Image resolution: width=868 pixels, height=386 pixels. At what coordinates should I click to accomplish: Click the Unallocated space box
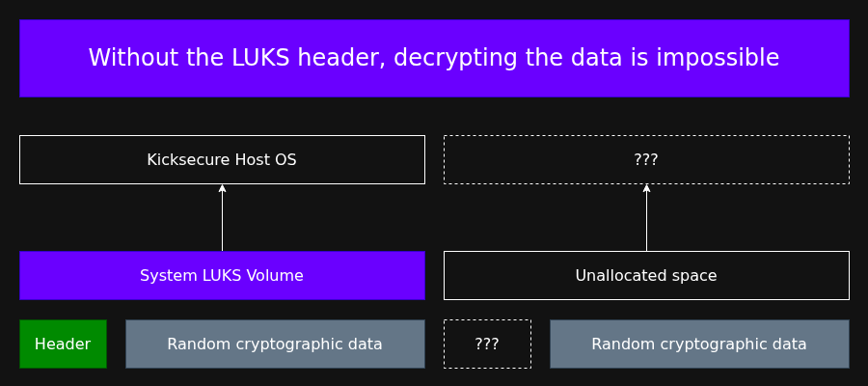646,275
